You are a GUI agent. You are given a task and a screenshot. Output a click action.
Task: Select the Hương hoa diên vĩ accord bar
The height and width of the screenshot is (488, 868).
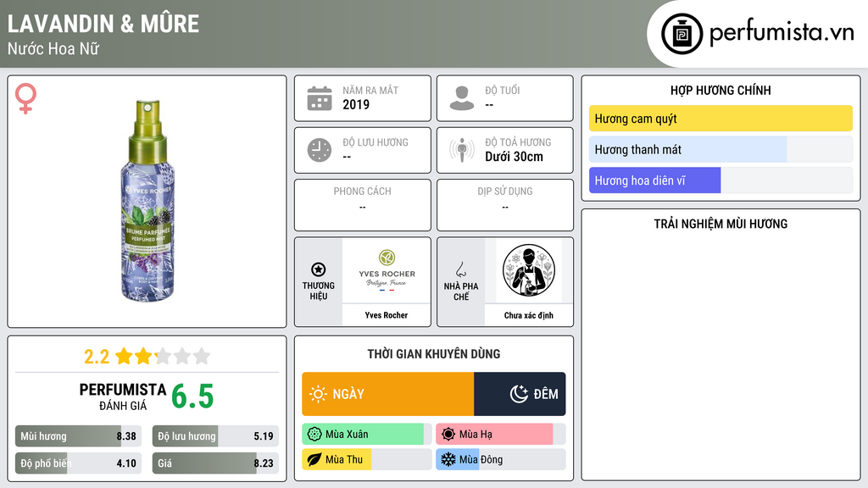coord(721,180)
